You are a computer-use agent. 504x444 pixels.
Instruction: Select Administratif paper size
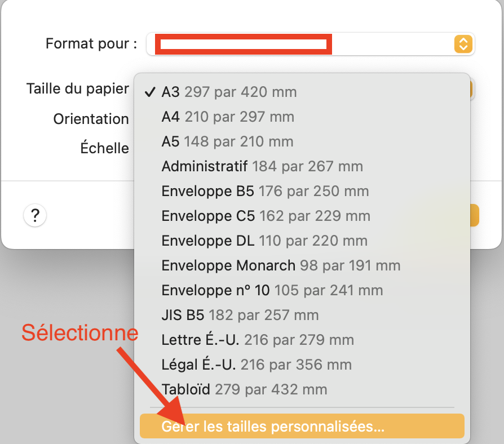click(262, 166)
